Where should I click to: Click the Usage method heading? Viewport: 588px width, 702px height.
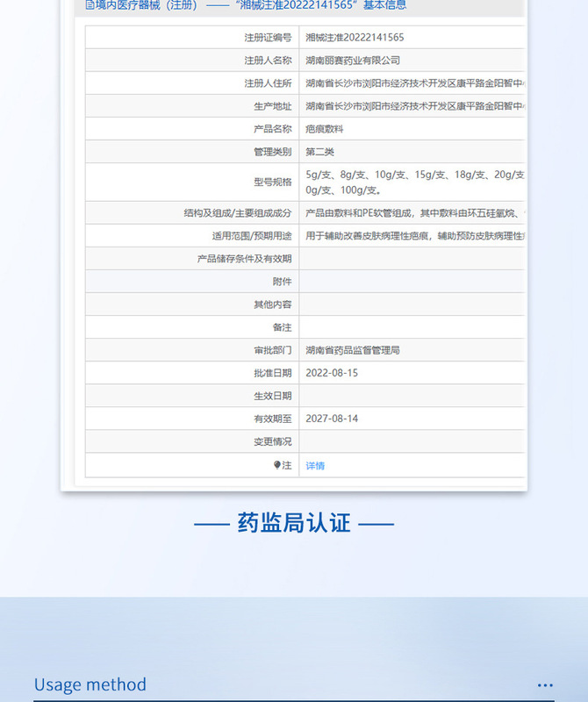pos(90,684)
